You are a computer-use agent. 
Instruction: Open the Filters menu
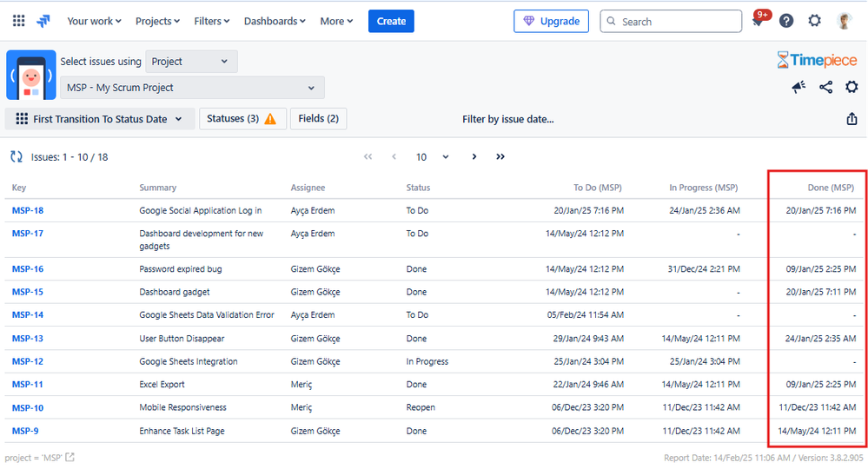click(211, 21)
